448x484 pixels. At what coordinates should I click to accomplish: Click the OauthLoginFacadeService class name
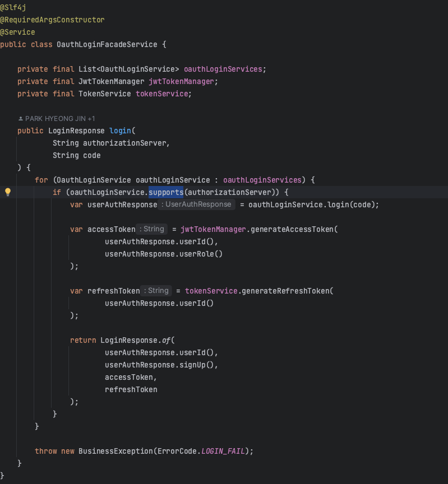pos(107,44)
